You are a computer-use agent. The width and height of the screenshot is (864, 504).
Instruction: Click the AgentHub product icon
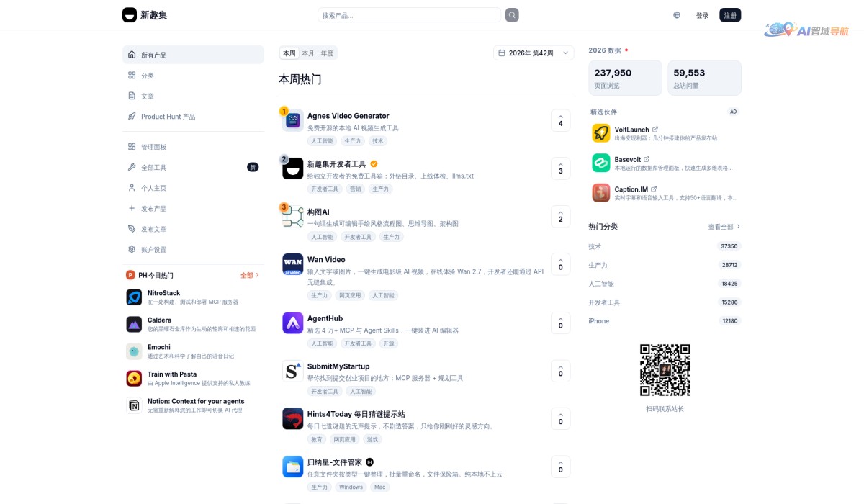(x=293, y=323)
